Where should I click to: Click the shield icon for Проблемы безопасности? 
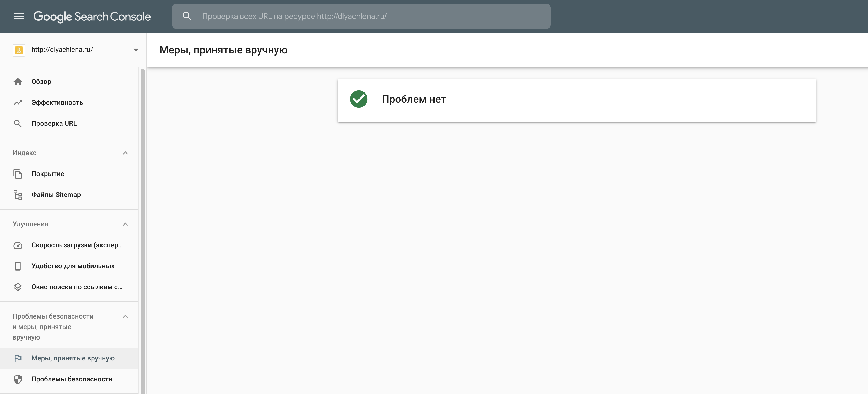point(18,379)
